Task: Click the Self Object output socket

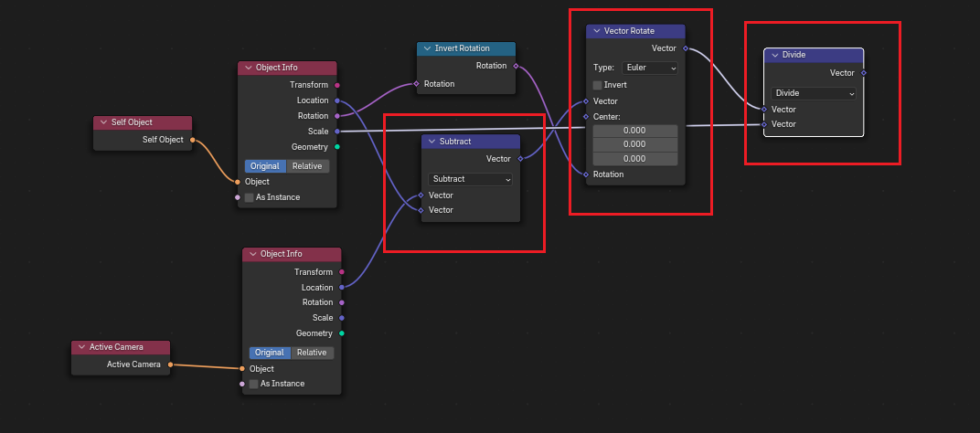Action: point(192,140)
